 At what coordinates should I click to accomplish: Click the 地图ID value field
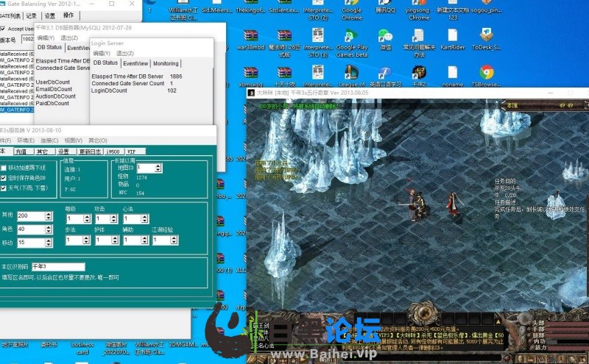146,168
